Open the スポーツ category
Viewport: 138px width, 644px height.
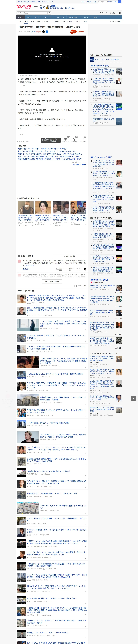pyautogui.click(x=56, y=21)
